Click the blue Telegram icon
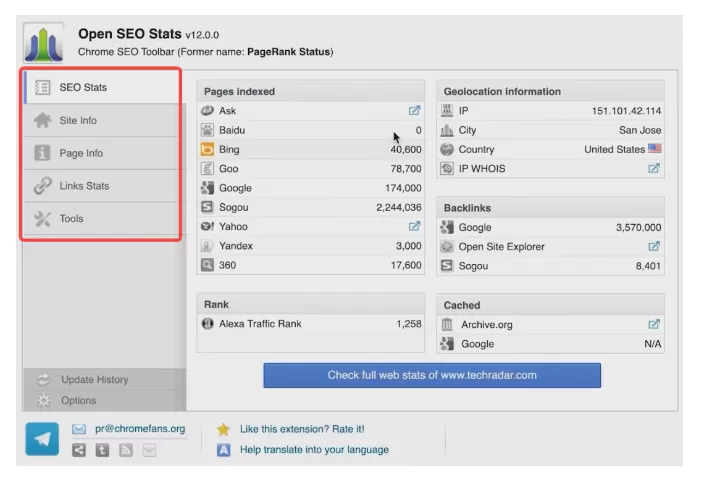 click(x=42, y=439)
